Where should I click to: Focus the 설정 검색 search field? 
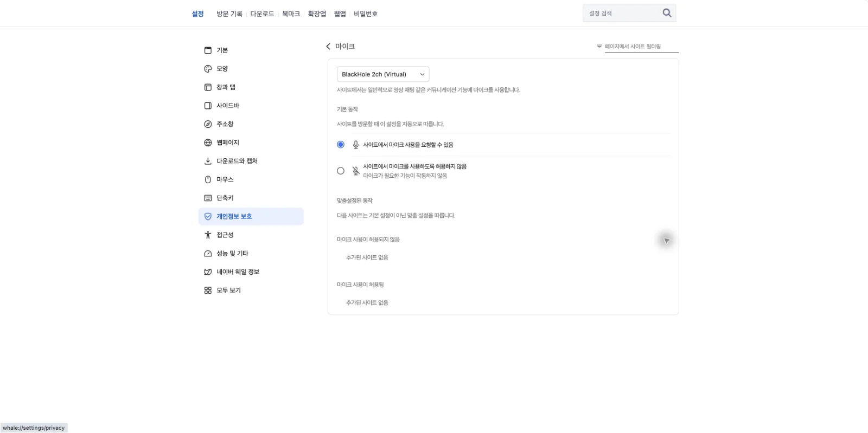click(x=623, y=13)
